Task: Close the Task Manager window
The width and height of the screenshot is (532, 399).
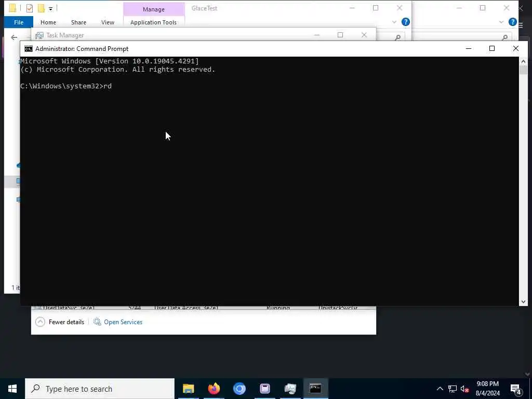Action: [364, 35]
